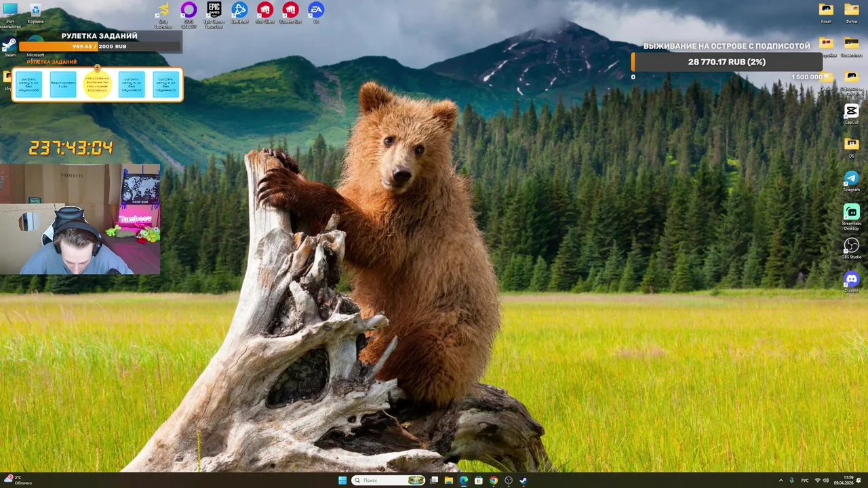Open the Riot Client desktop shortcut
Viewport: 868px width, 488px height.
(x=265, y=14)
